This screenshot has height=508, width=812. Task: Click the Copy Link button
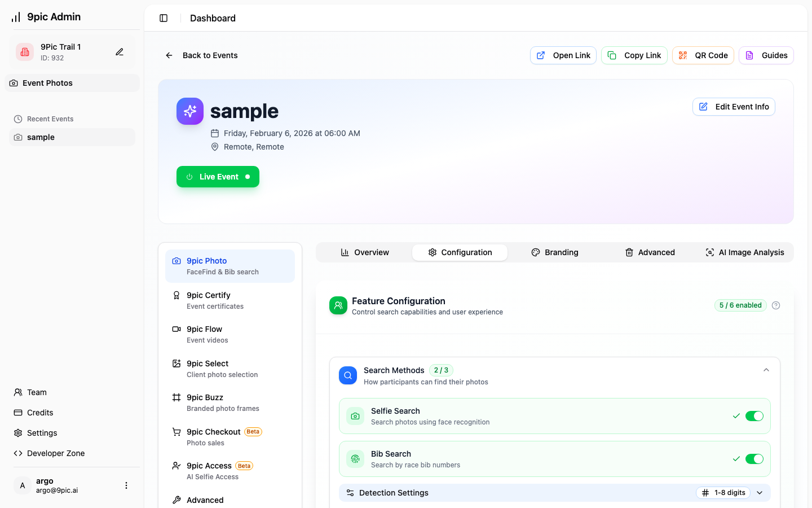point(634,55)
